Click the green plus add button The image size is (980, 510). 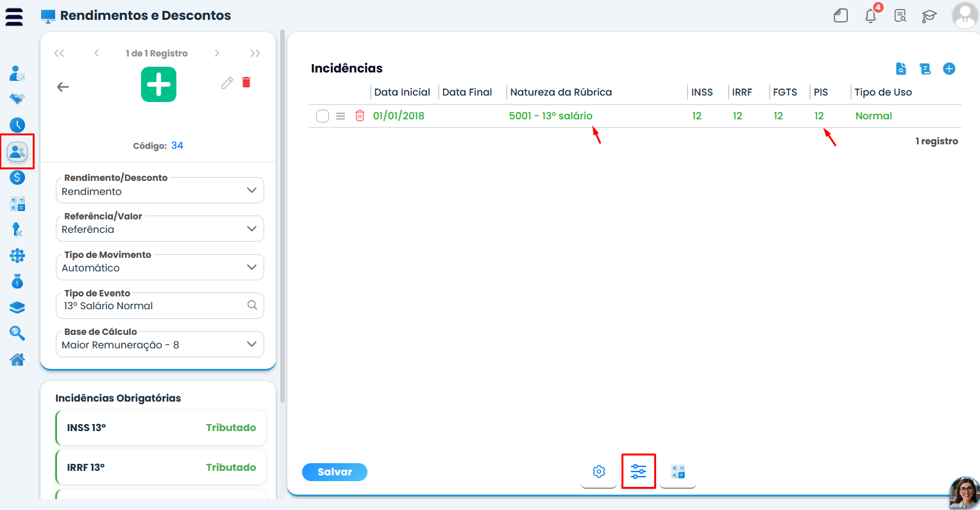(x=159, y=85)
